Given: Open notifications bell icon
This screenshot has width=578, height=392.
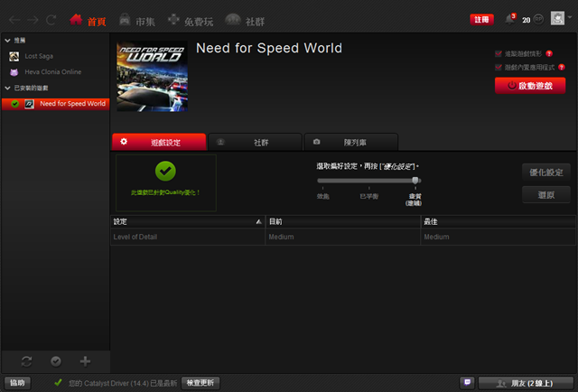Looking at the screenshot, I should point(509,19).
